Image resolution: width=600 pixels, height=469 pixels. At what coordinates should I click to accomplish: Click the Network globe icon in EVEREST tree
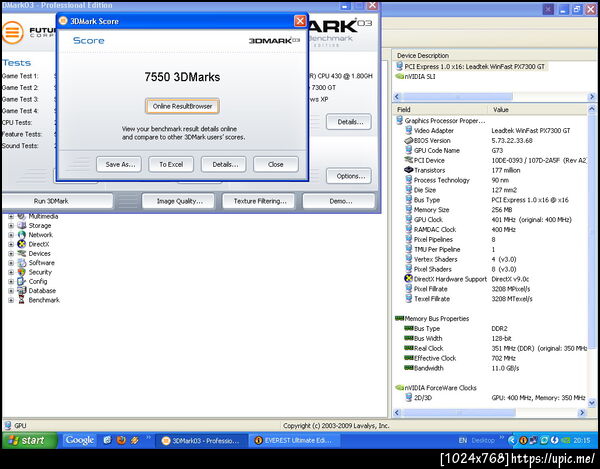point(22,235)
